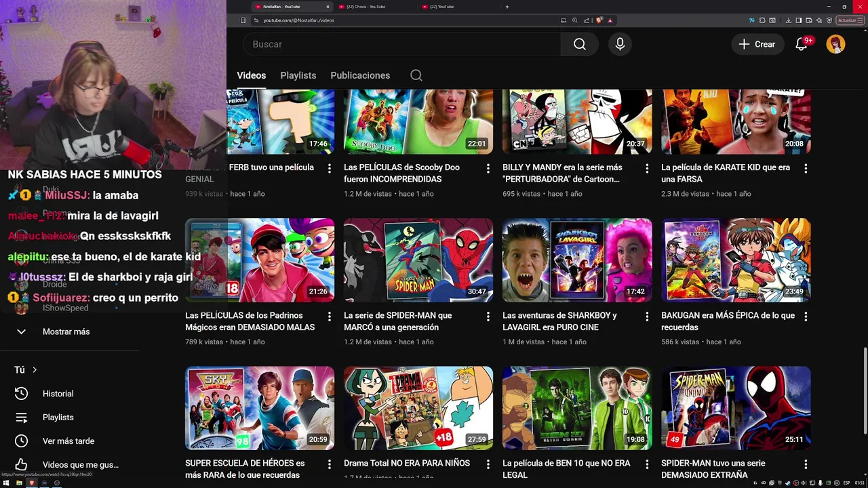Viewport: 868px width, 488px height.
Task: Open the Spider-Man Unlimited thumbnail 25:11
Action: [736, 408]
